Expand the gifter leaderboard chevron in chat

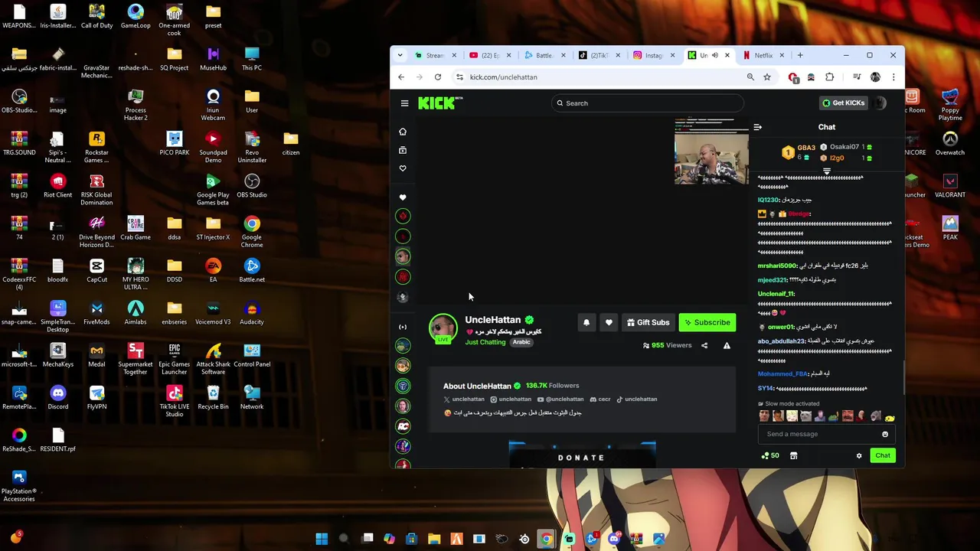827,171
